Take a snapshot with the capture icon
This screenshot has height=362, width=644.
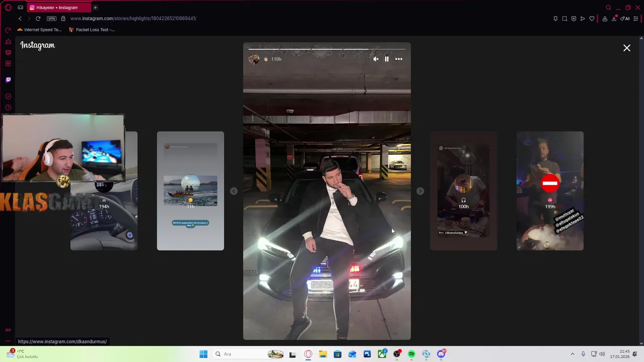(565, 19)
